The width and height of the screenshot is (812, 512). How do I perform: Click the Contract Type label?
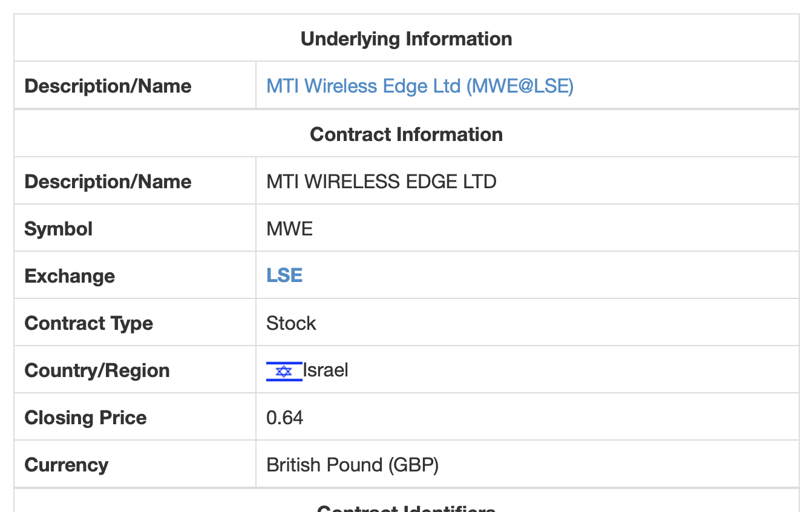(x=88, y=323)
